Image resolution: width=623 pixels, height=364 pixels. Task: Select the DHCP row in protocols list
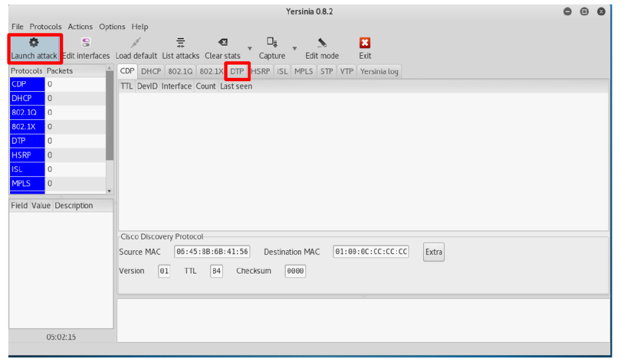(58, 98)
